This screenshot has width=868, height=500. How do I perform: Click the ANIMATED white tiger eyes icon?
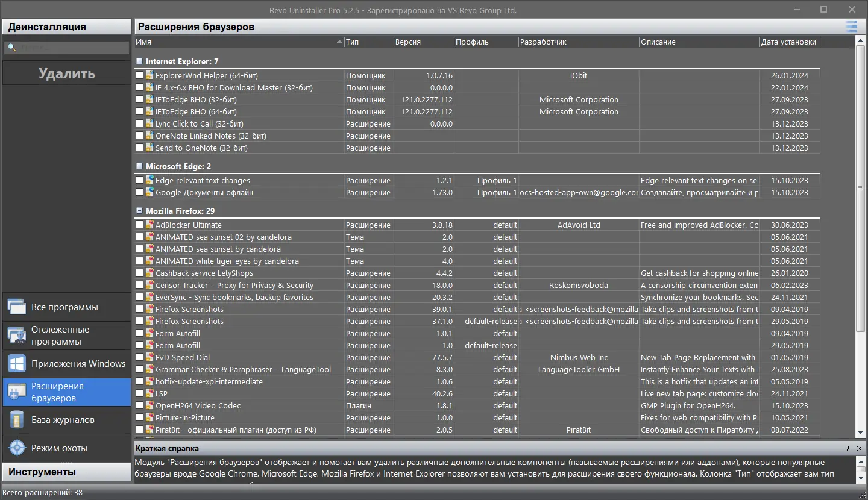tap(150, 261)
